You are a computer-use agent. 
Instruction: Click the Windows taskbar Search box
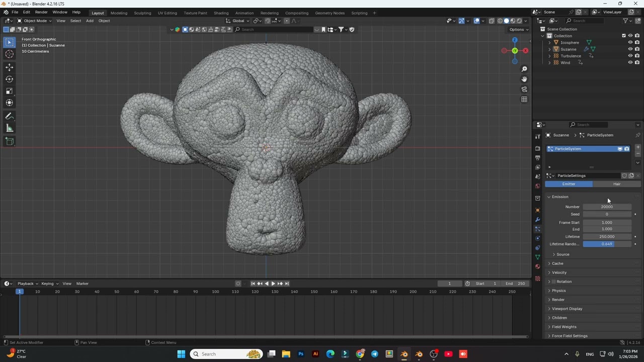(x=226, y=354)
